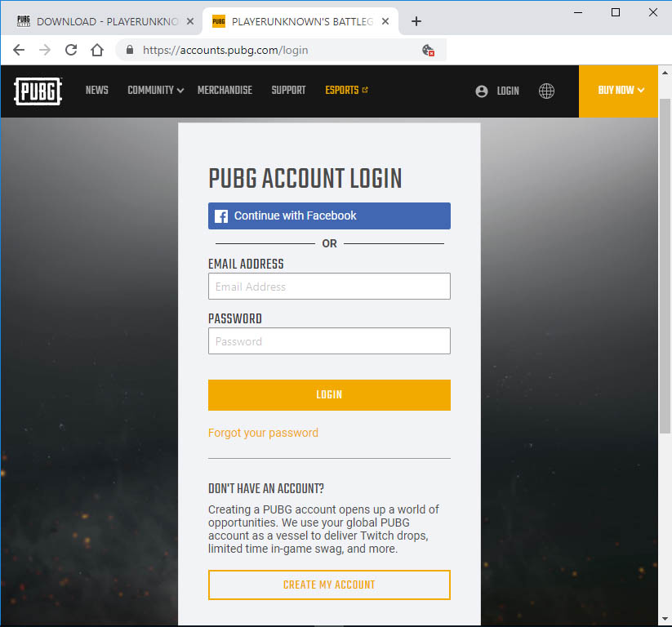Click the scrollbar up arrow
This screenshot has height=627, width=672.
(x=665, y=73)
